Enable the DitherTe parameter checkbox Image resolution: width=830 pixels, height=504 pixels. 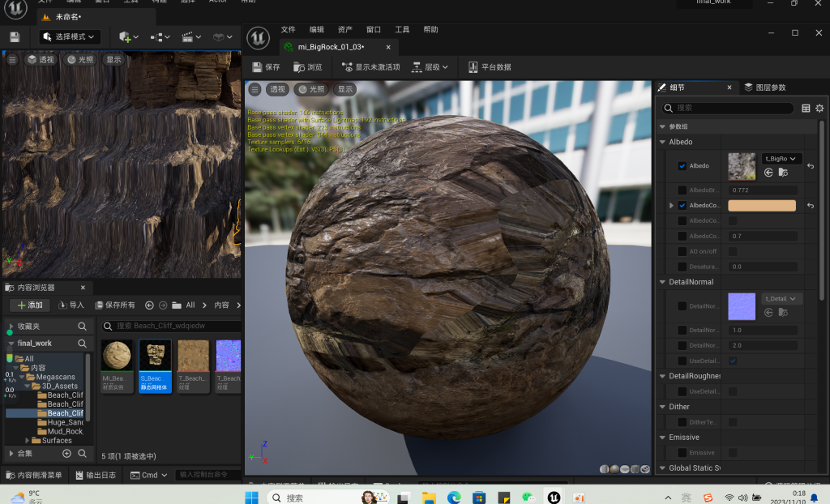(682, 422)
